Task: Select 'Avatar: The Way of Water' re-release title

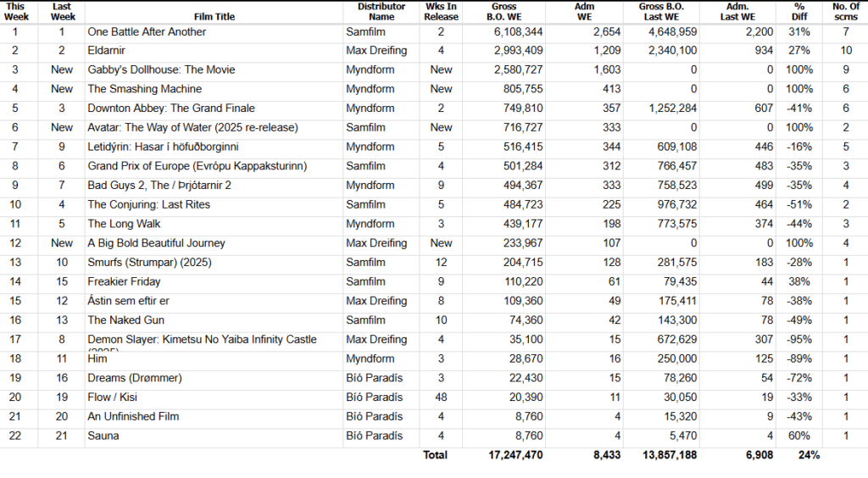Action: pyautogui.click(x=195, y=128)
